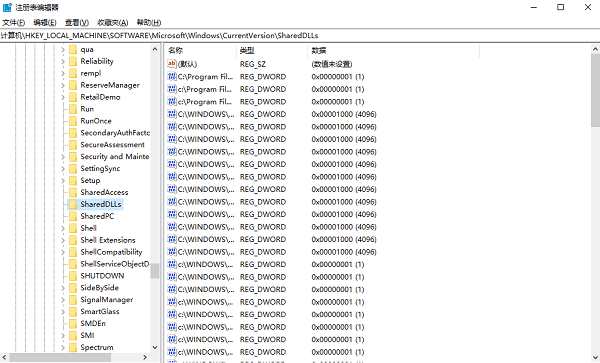
Task: Click tree pane scroll down arrow
Action: click(x=155, y=347)
